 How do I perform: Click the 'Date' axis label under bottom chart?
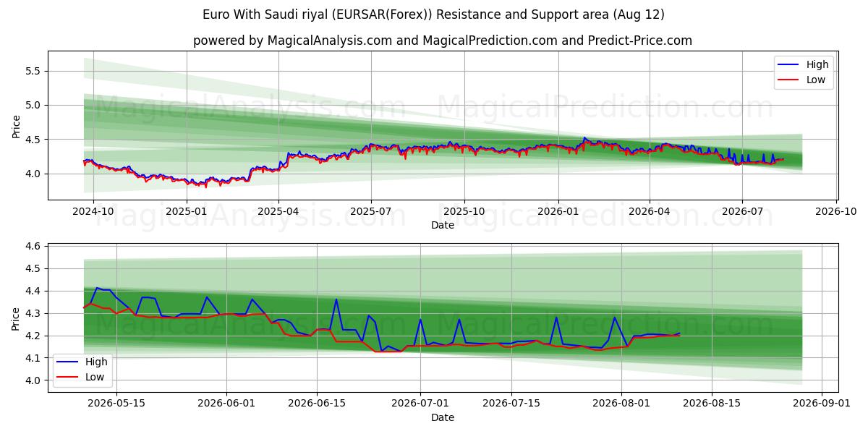click(443, 417)
